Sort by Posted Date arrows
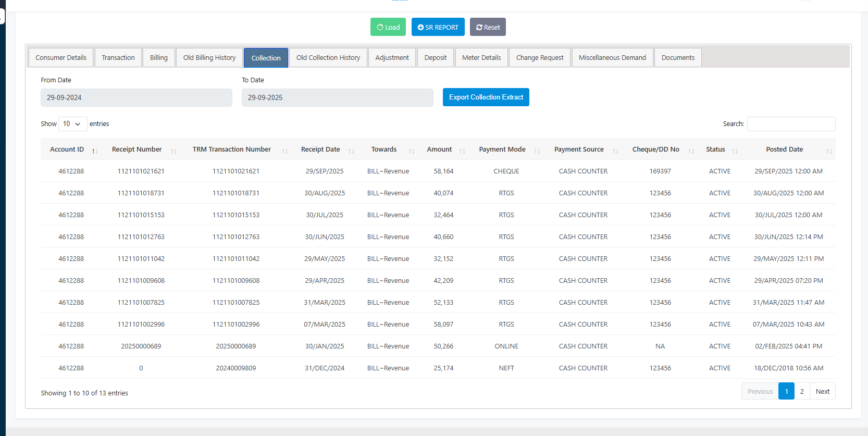Screen dimensions: 868x436 (x=828, y=151)
